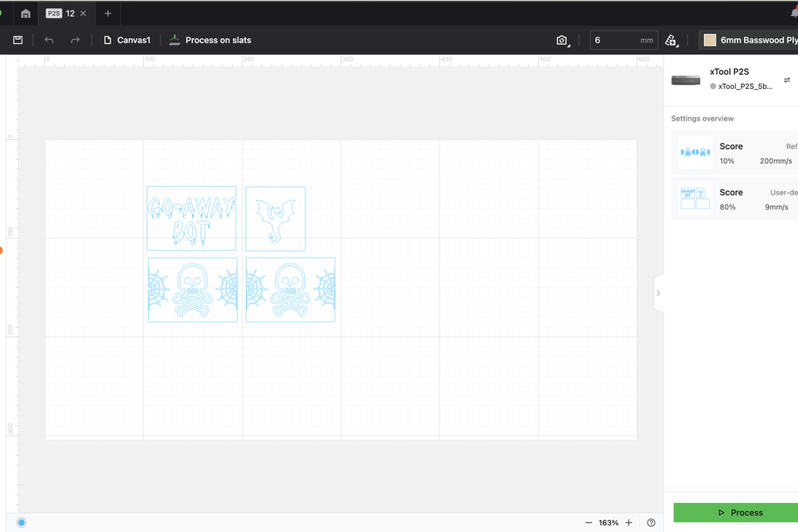Select the bat design on canvas
798x532 pixels.
click(x=275, y=219)
